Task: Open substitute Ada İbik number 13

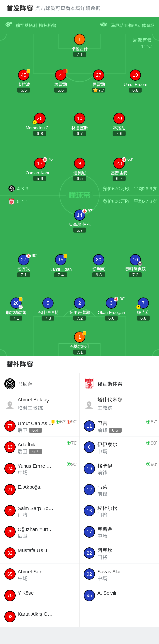Action: pyautogui.click(x=10, y=447)
